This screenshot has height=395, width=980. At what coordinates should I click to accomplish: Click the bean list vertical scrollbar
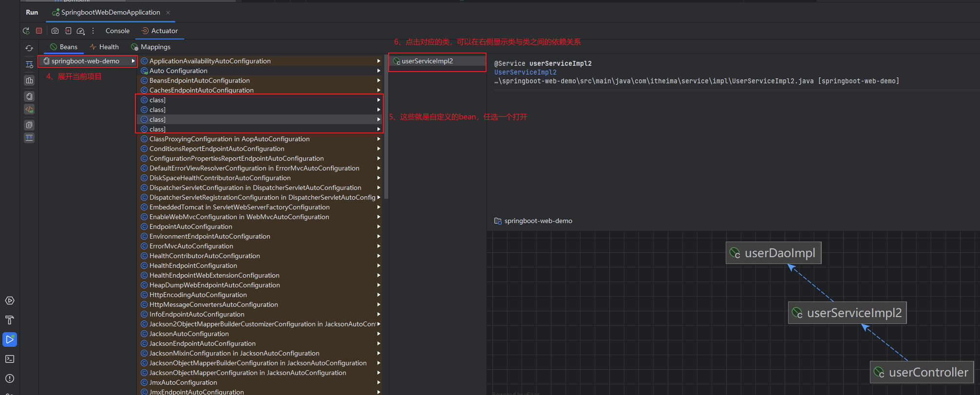(386, 127)
